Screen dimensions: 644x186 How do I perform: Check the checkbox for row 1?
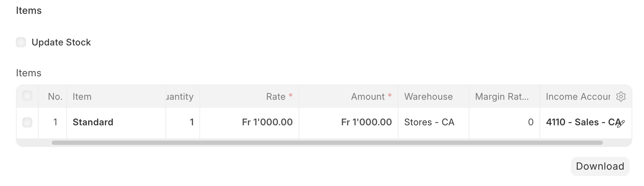[27, 122]
